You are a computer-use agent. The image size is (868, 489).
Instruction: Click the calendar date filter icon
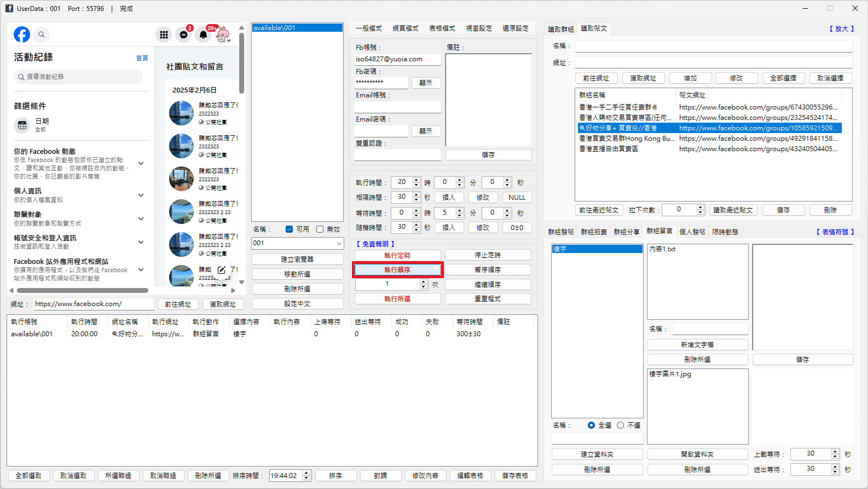point(22,125)
